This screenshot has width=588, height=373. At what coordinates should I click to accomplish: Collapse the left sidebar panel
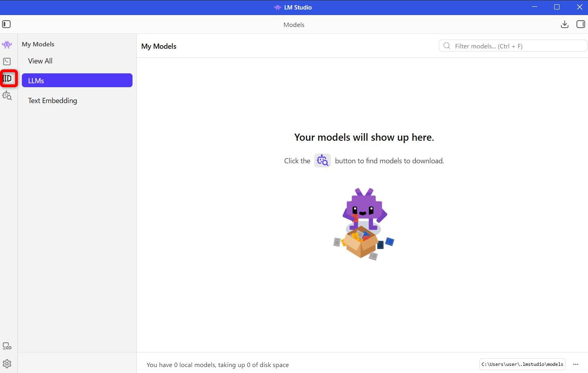(6, 25)
